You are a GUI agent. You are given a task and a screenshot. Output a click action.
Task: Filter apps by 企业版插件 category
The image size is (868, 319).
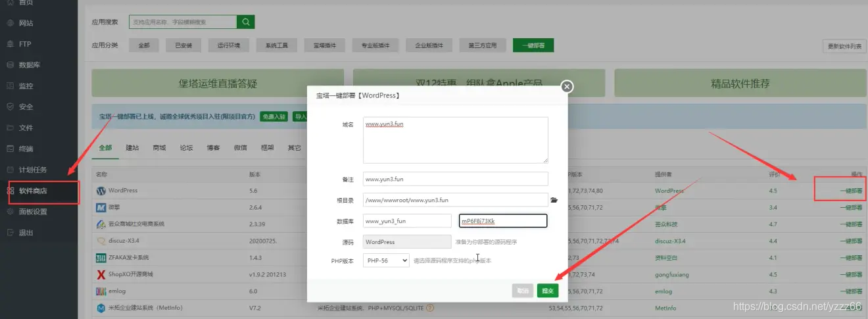429,45
